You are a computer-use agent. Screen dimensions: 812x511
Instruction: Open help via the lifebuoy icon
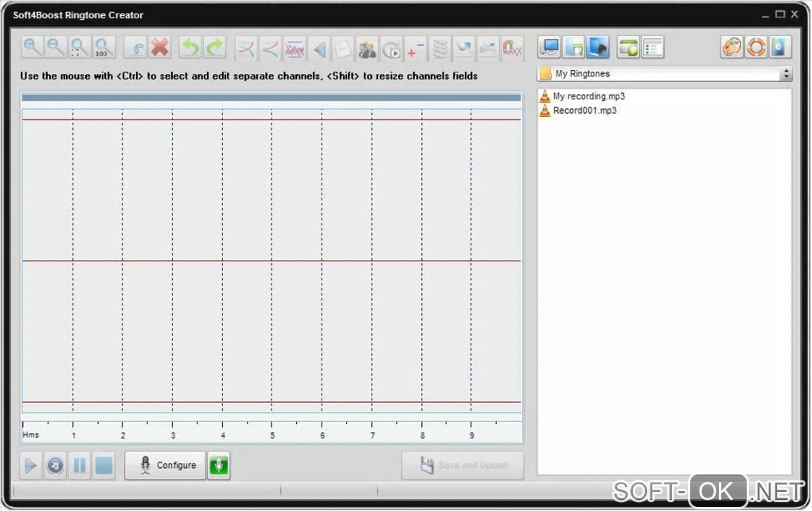tap(755, 47)
